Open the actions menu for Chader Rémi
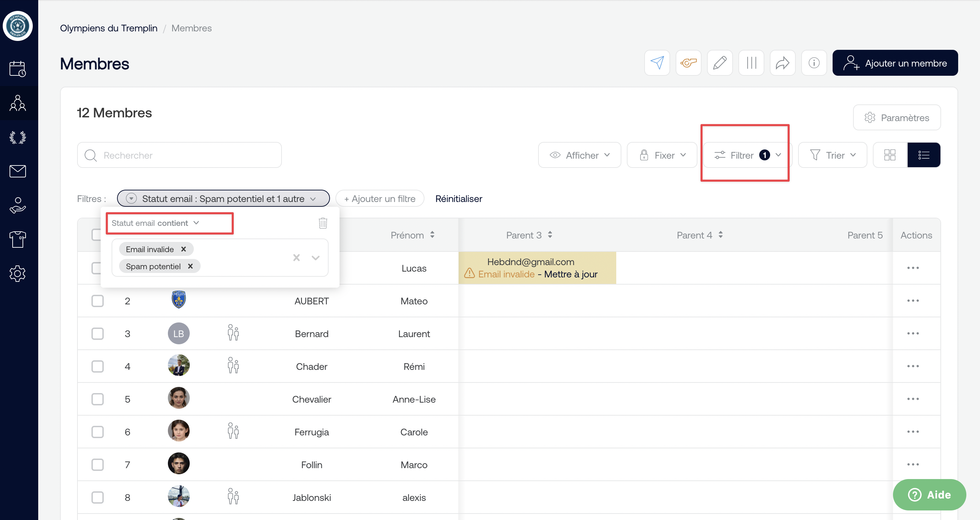Image resolution: width=980 pixels, height=520 pixels. tap(913, 366)
